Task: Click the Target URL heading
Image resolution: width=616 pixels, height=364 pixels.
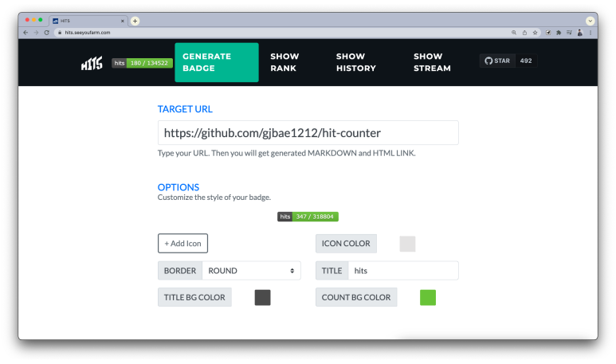Action: point(185,109)
